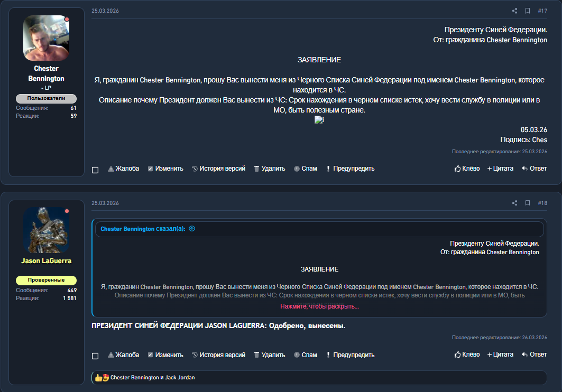This screenshot has height=392, width=562.
Task: Like post #18 with Клёво
Action: tap(467, 354)
